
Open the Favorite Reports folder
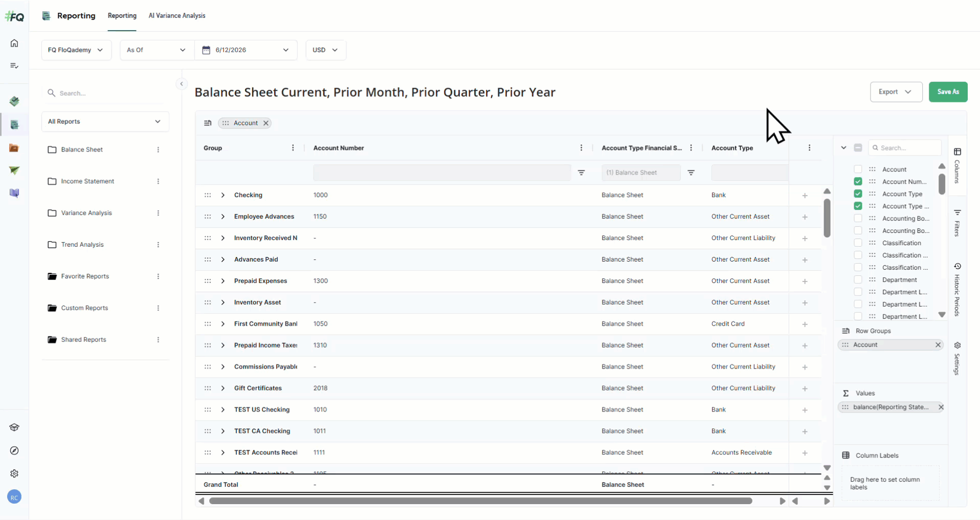(x=85, y=276)
